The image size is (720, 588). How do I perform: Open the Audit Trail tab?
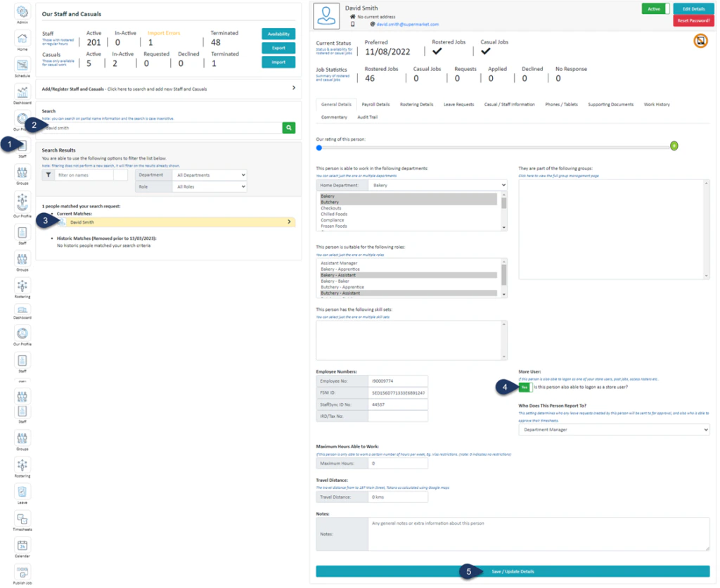(x=367, y=117)
